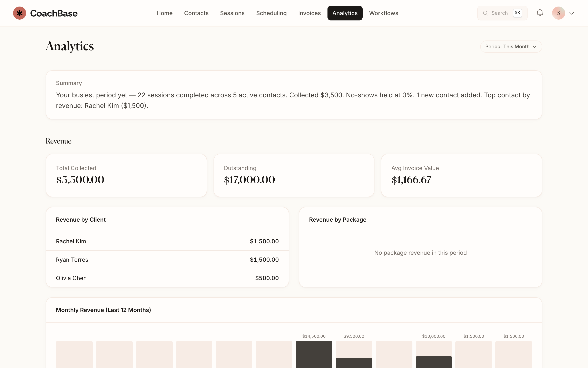
Task: Click 'No package revenue in this period' text
Action: (420, 253)
